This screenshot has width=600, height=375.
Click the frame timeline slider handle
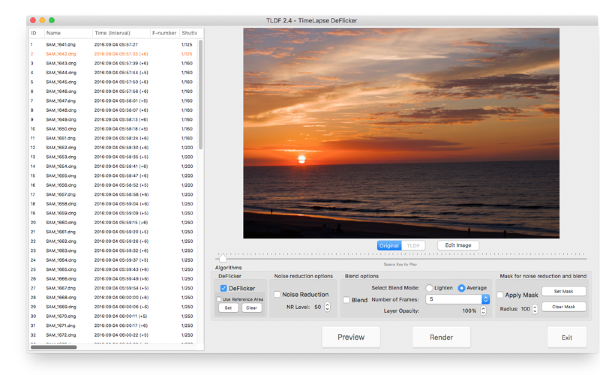[x=223, y=259]
